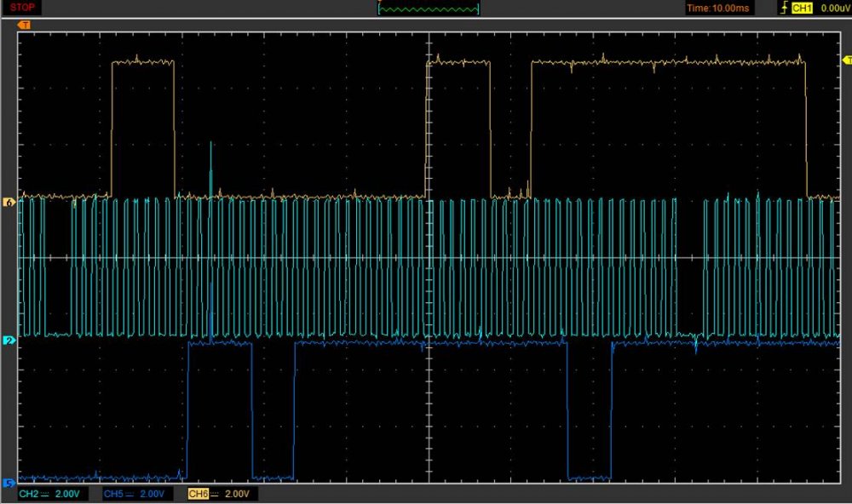Click the rising edge trigger slope icon
The image size is (852, 504).
click(x=784, y=9)
